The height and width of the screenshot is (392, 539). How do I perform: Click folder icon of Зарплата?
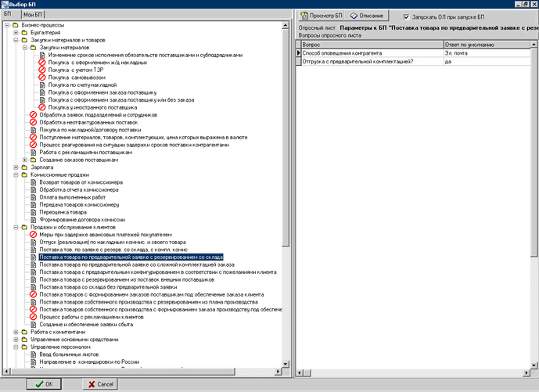[x=24, y=167]
